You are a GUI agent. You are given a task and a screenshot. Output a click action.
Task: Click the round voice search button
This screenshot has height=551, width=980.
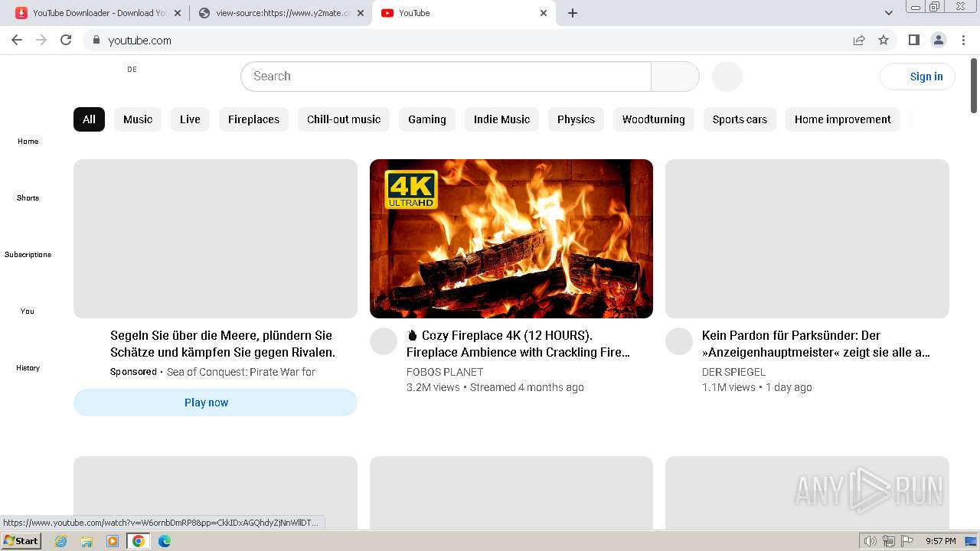727,77
